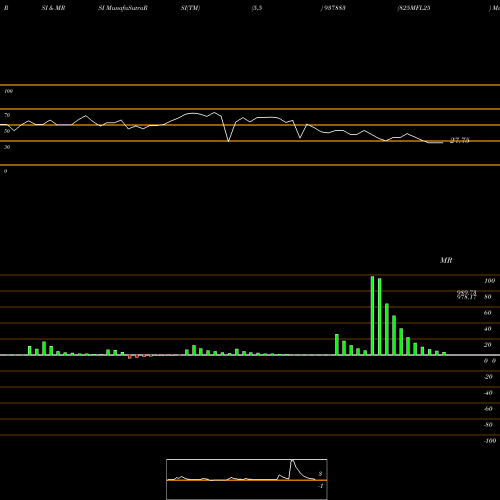Screen dimensions: 500x500
Task: Click the 'SI & MR' header label
Action: click(53, 8)
